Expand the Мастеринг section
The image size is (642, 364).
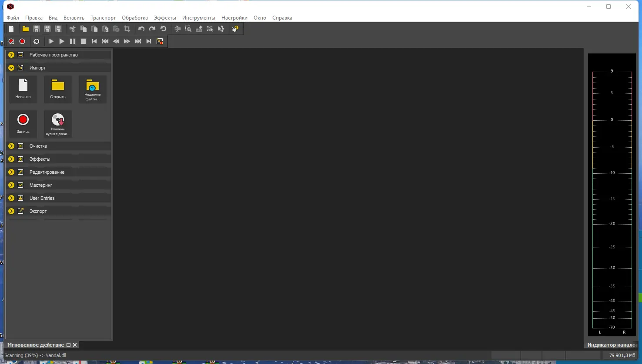pyautogui.click(x=11, y=185)
